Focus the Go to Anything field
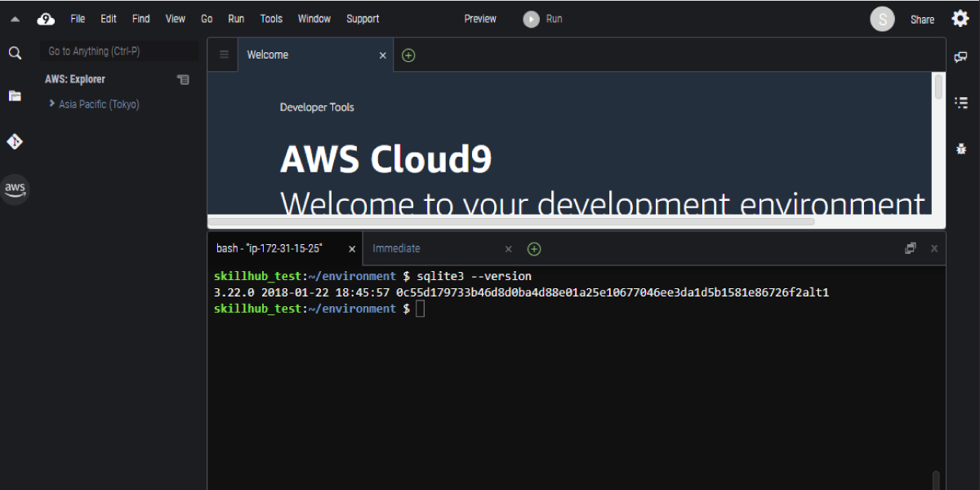 coord(119,51)
